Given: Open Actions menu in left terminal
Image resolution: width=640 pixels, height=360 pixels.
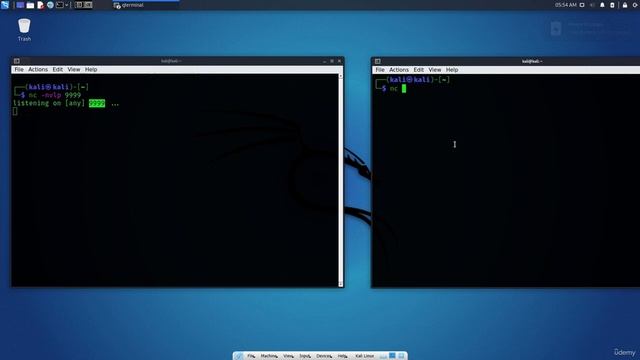Looking at the screenshot, I should pyautogui.click(x=38, y=69).
